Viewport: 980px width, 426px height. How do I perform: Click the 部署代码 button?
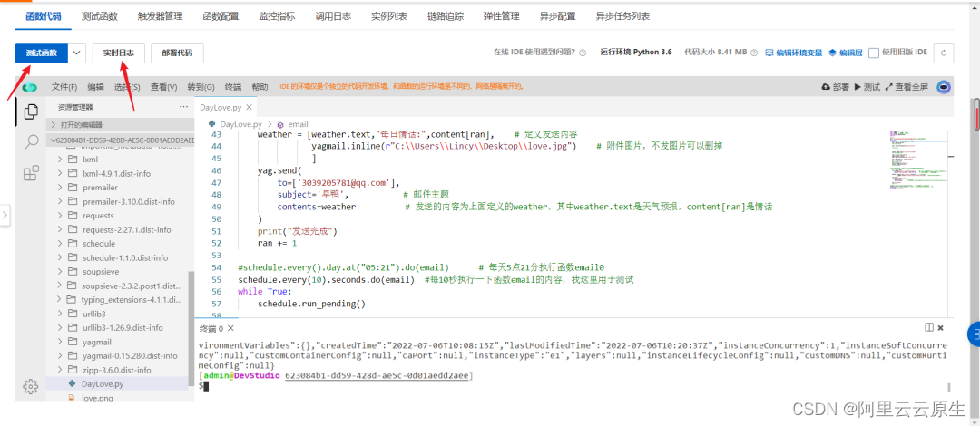tap(177, 53)
